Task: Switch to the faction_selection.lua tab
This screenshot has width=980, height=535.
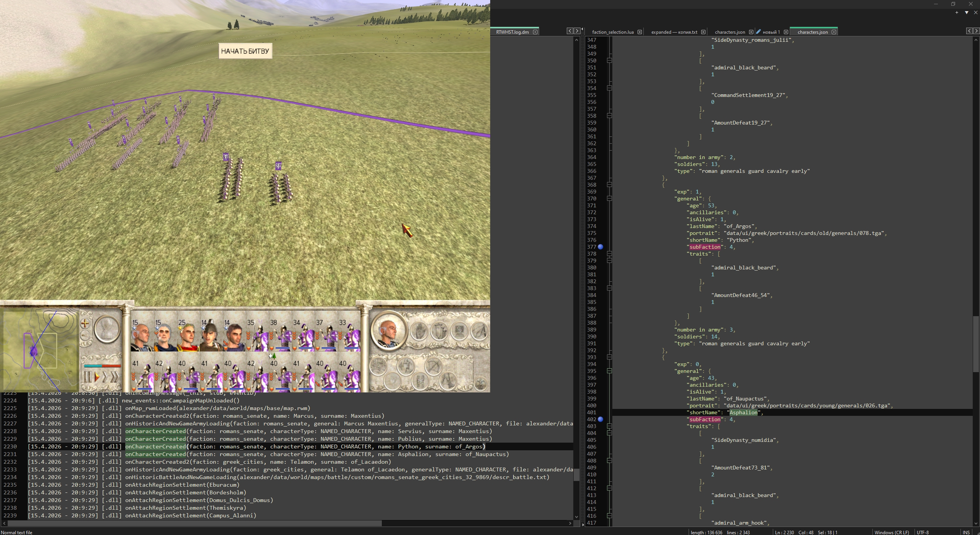Action: click(613, 32)
